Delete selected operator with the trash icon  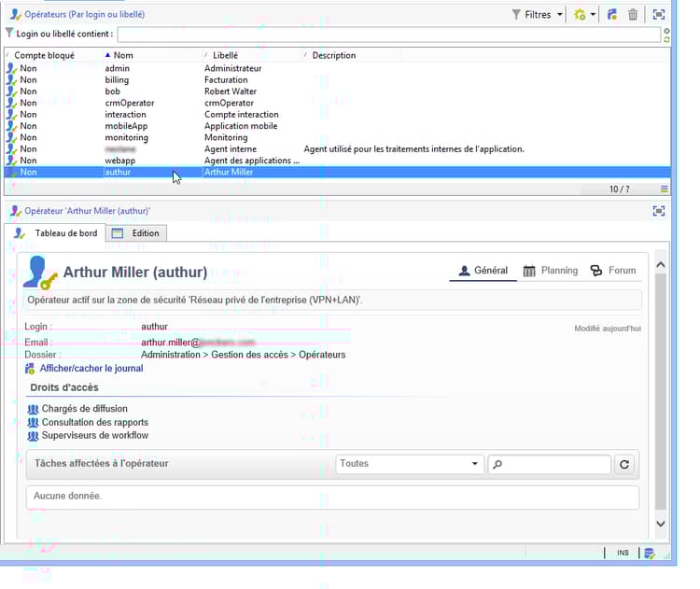coord(633,15)
